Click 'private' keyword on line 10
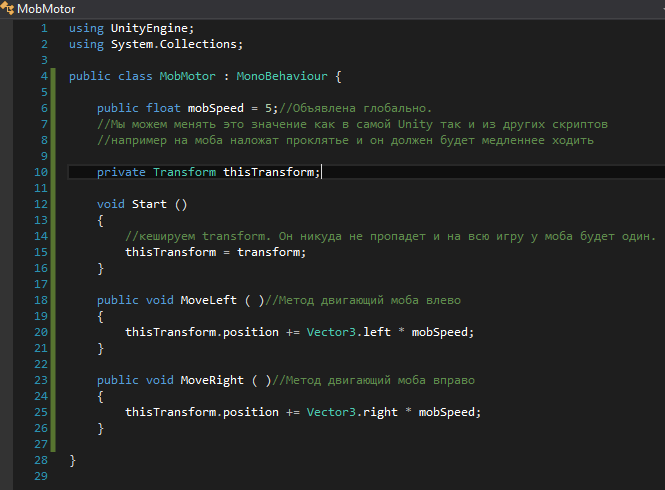The height and width of the screenshot is (490, 665). point(121,172)
